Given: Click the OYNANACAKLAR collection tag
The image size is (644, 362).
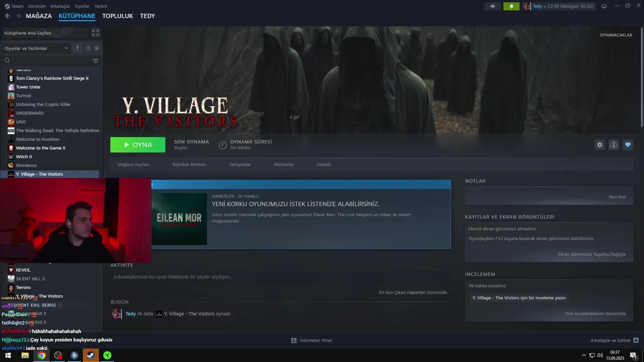Looking at the screenshot, I should click(616, 35).
